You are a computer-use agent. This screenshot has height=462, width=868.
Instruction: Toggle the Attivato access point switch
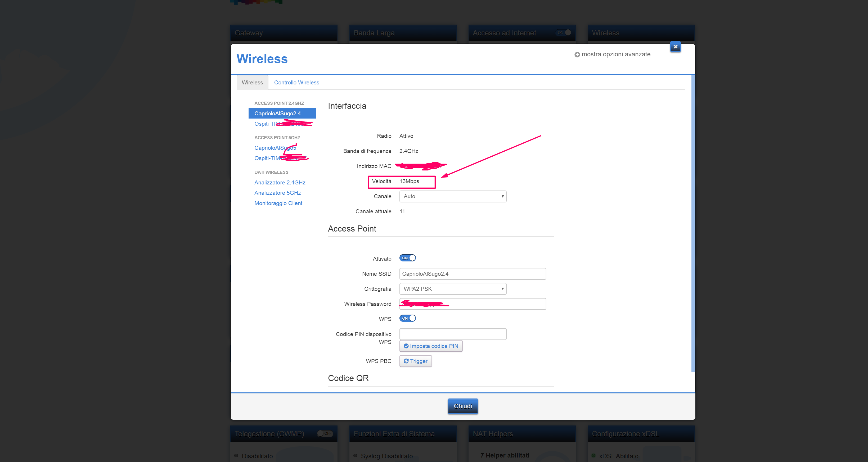click(407, 258)
